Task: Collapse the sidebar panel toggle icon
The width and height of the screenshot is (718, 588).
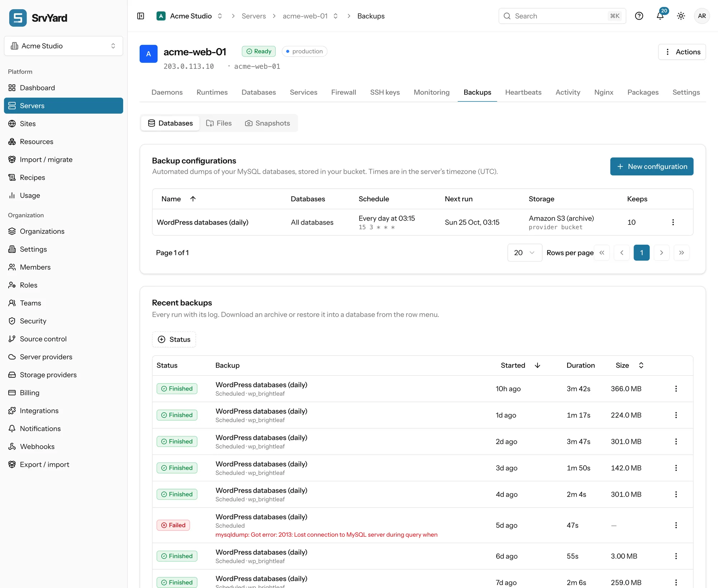Action: click(141, 16)
